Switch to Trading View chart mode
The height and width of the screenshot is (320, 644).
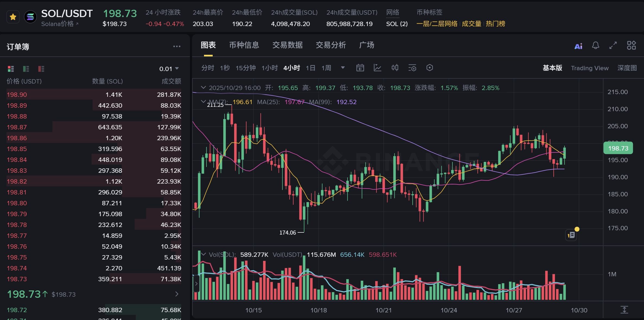click(589, 68)
